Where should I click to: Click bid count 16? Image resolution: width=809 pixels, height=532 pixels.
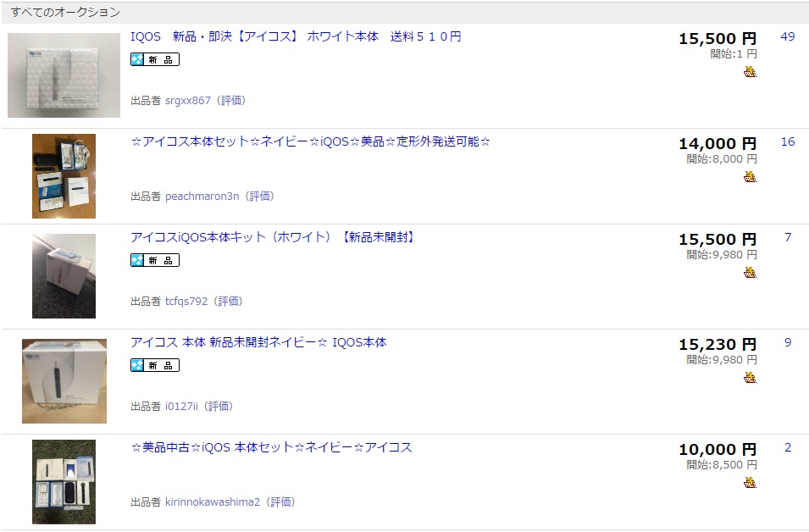(787, 142)
